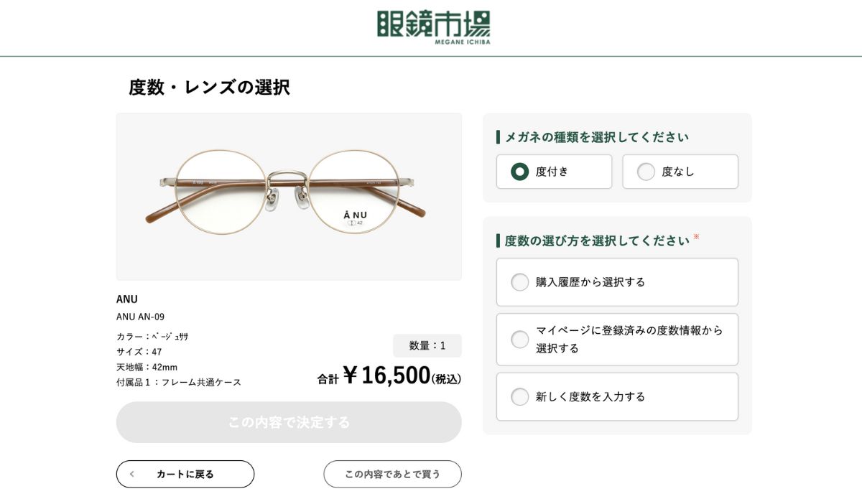Click the back chevron beside カートに戻る
The width and height of the screenshot is (862, 504).
click(132, 474)
